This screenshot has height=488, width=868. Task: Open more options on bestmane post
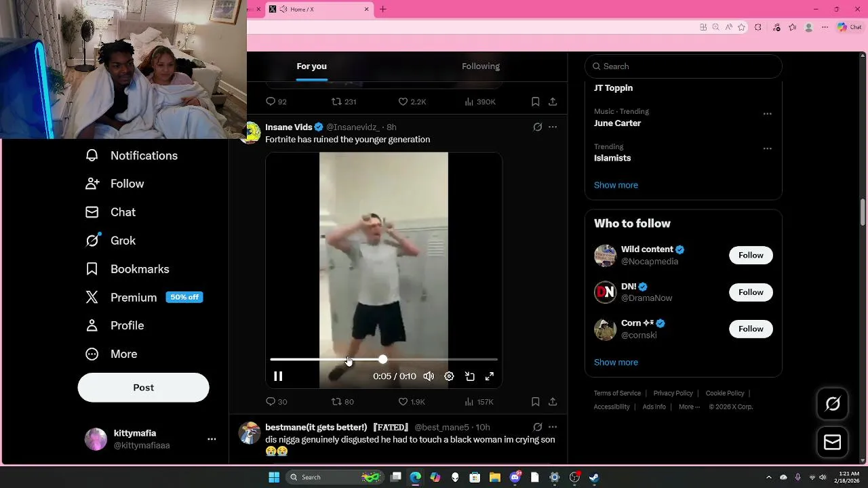point(553,427)
